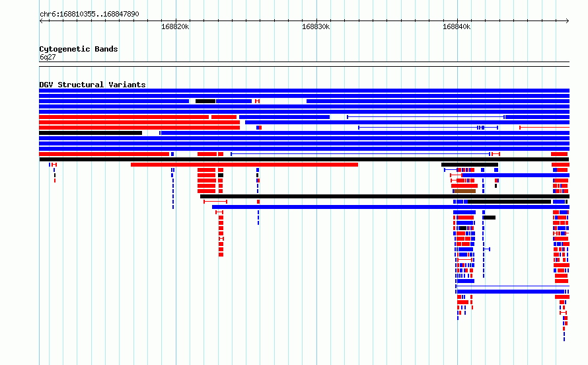588x365 pixels.
Task: Select the black variant bar at far left above 168820k
Action: [x=91, y=133]
